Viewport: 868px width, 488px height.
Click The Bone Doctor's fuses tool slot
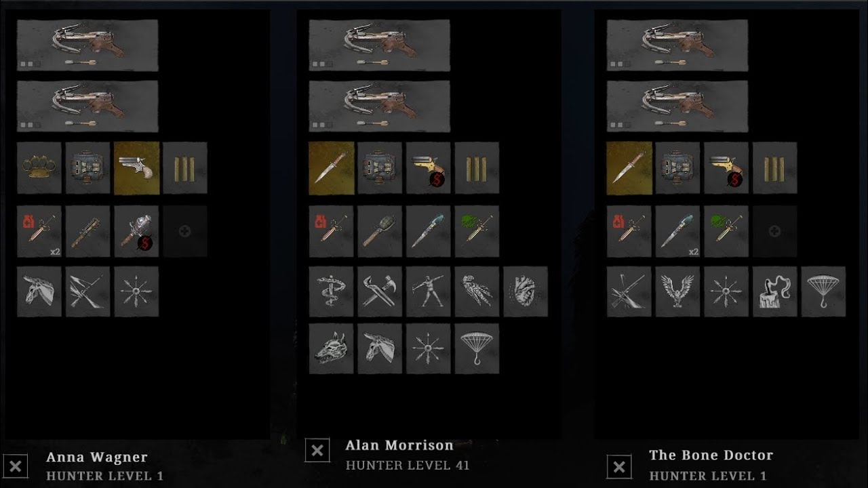(x=775, y=168)
